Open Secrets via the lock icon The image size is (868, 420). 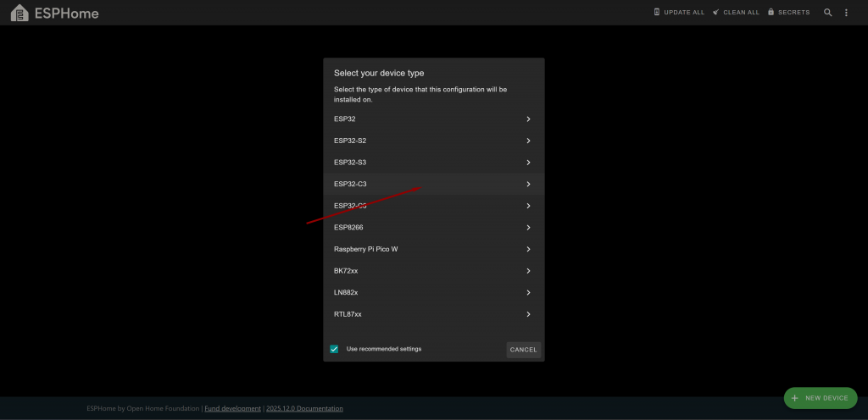pyautogui.click(x=771, y=13)
